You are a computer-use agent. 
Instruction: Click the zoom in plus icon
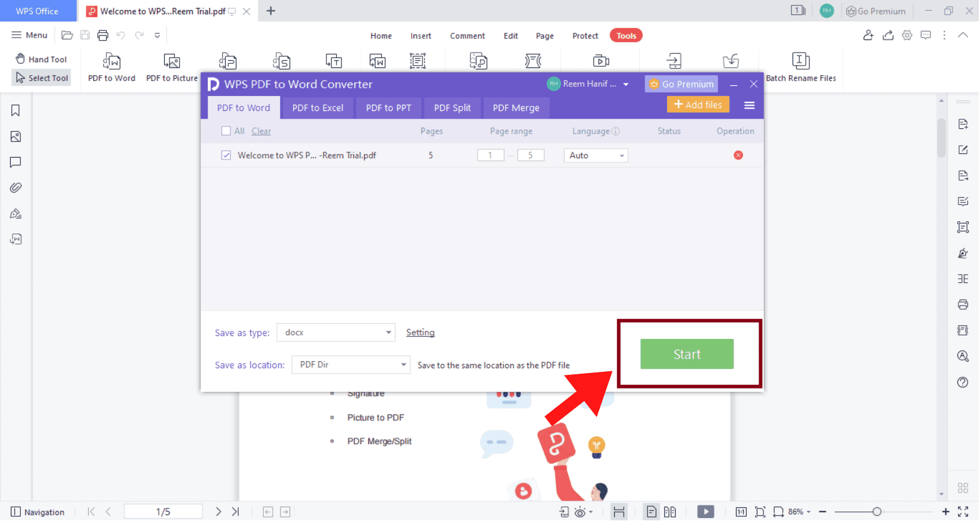coord(947,513)
